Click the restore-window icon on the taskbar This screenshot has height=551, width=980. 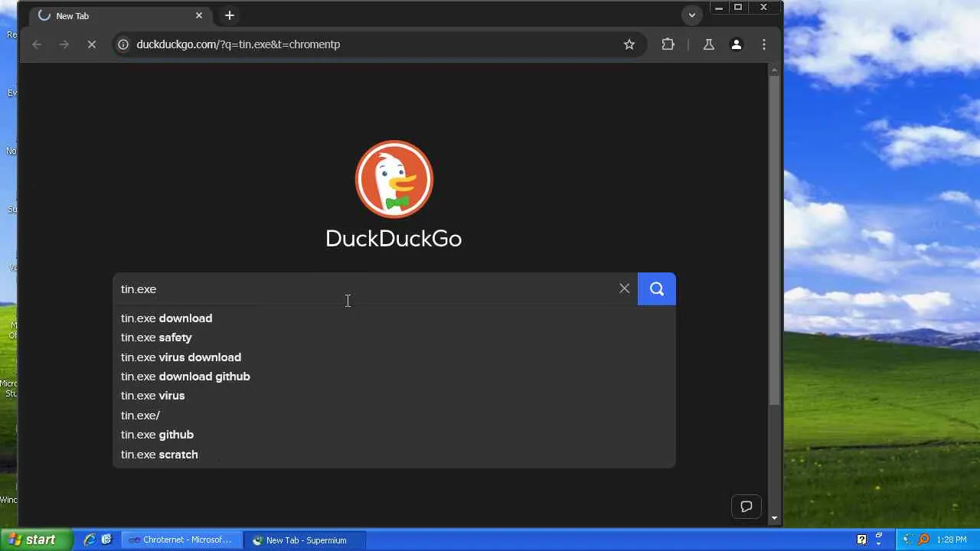[879, 536]
